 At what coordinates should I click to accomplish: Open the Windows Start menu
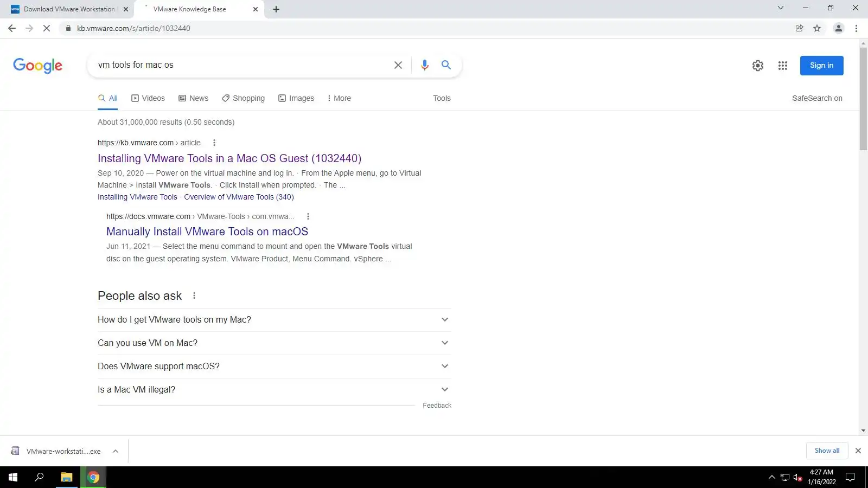coord(13,477)
